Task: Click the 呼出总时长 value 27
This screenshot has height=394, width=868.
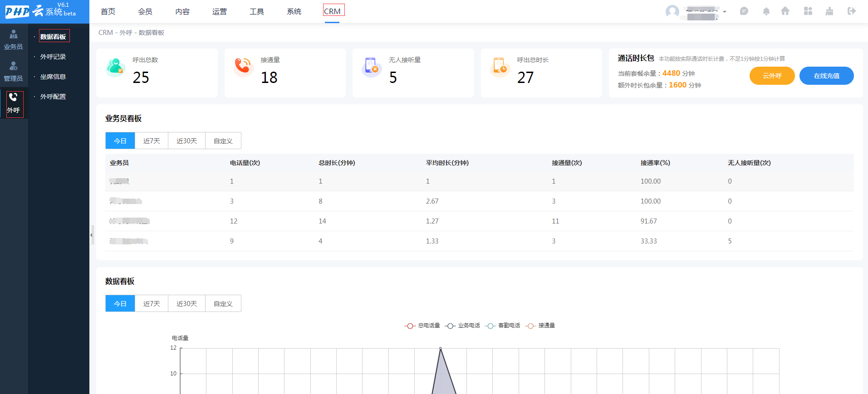Action: pos(525,78)
